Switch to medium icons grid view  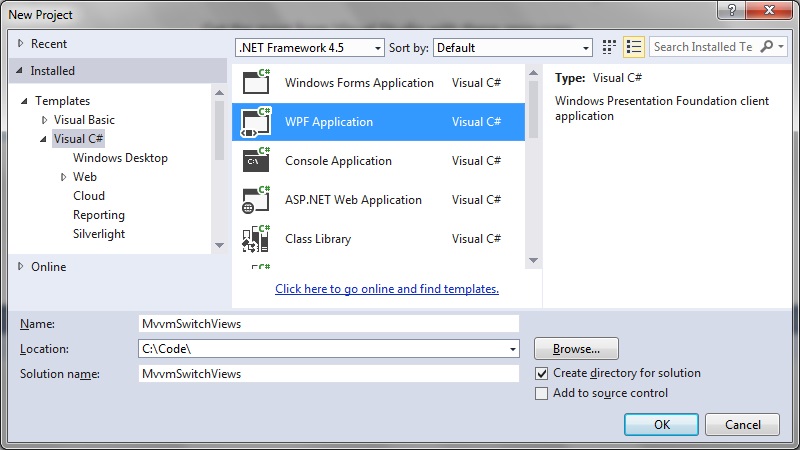609,47
